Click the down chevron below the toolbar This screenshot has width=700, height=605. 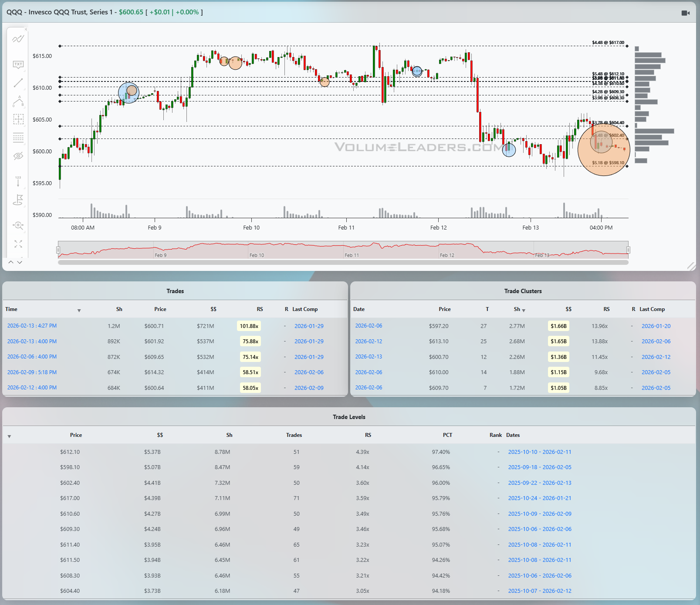20,262
